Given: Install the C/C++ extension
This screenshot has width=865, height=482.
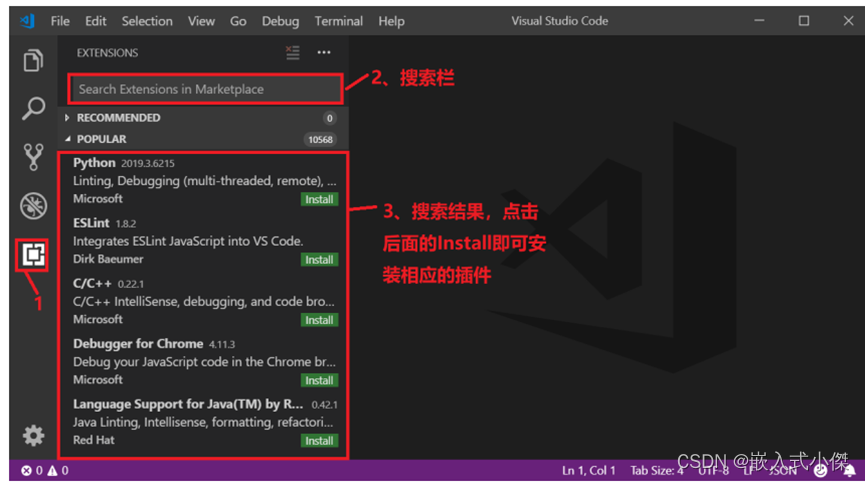Looking at the screenshot, I should click(319, 320).
